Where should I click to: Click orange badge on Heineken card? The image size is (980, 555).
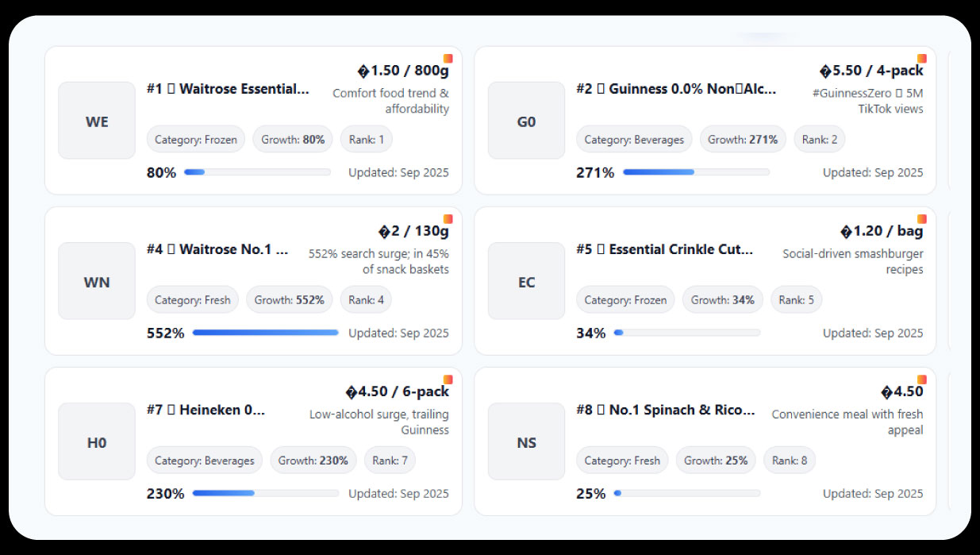pos(448,380)
